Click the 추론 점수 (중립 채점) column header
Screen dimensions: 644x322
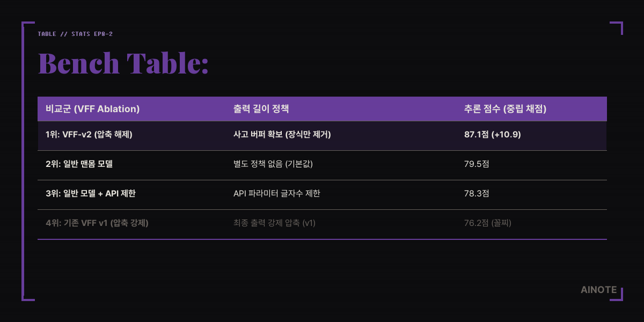(505, 109)
